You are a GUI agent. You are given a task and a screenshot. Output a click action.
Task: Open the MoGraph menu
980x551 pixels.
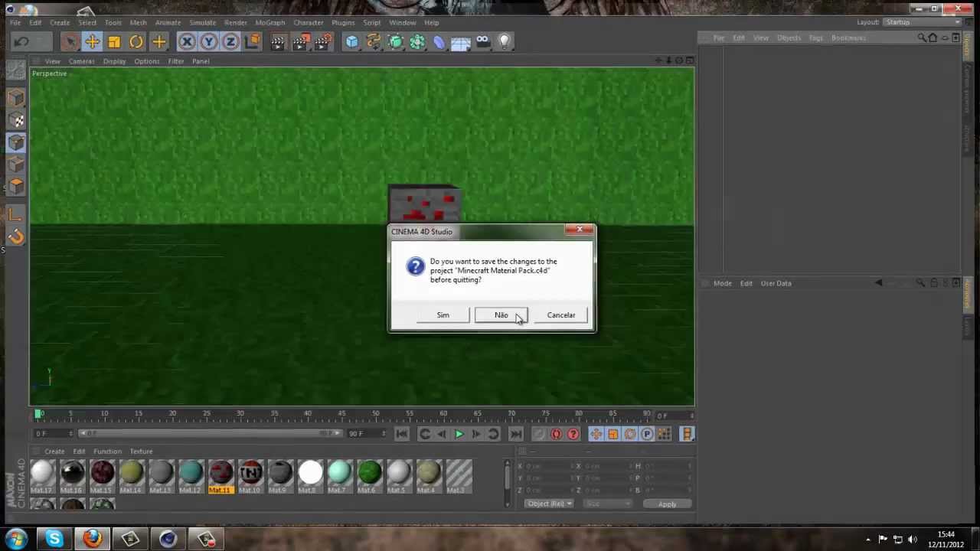click(269, 22)
